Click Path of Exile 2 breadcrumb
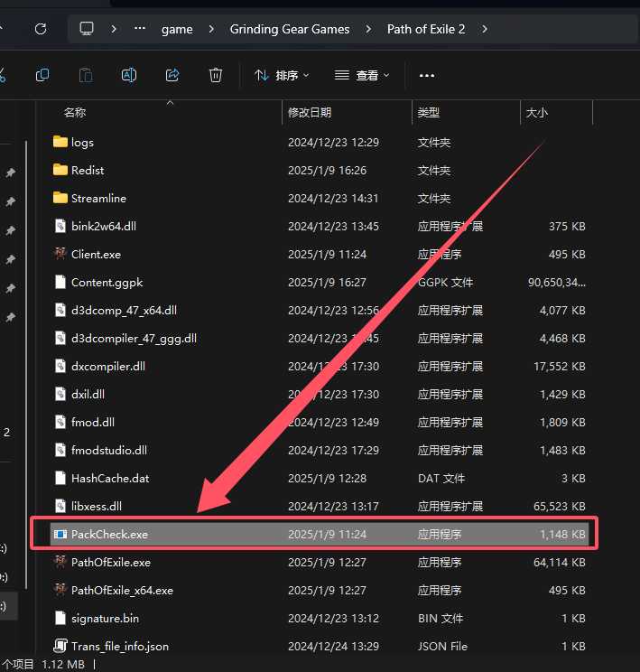The width and height of the screenshot is (640, 672). [x=426, y=29]
